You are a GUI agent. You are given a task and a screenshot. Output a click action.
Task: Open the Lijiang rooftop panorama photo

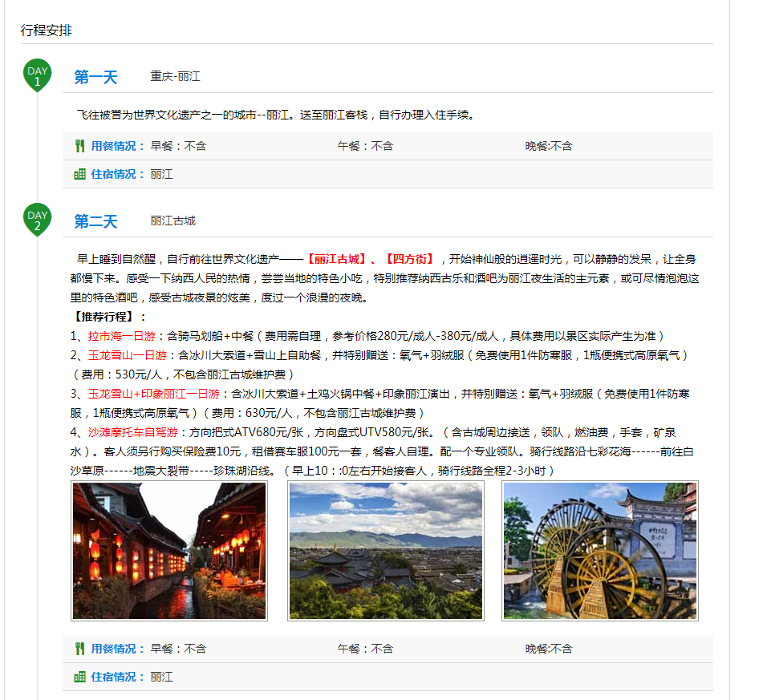coord(385,551)
